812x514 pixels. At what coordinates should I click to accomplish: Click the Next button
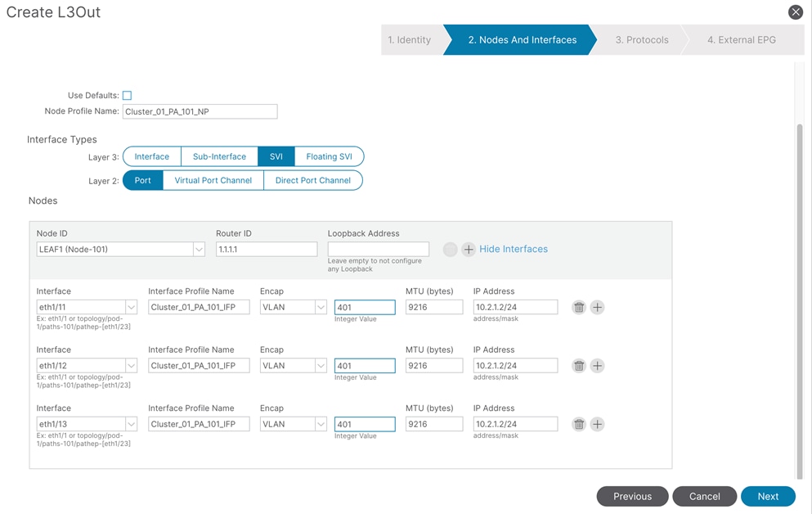pyautogui.click(x=767, y=496)
